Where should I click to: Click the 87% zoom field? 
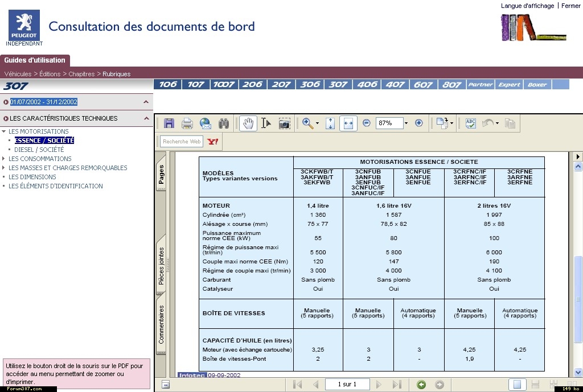point(389,123)
